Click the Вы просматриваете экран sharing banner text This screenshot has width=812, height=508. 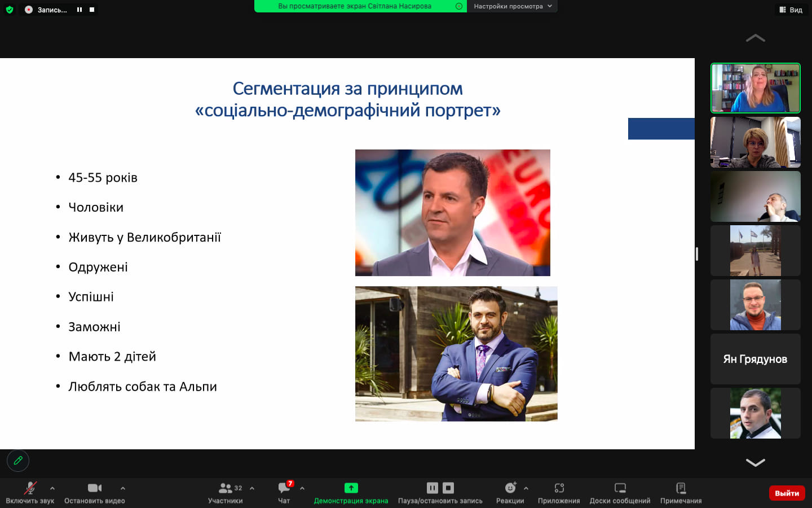click(355, 6)
